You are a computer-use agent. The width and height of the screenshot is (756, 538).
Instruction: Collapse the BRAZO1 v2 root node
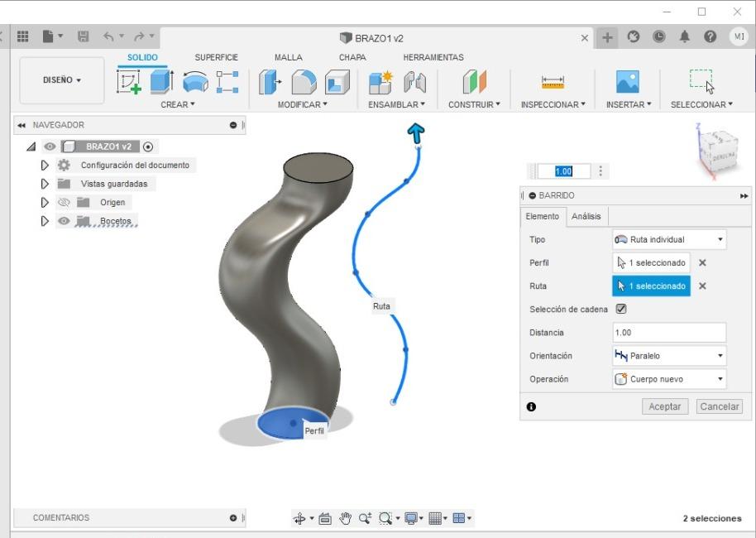point(31,147)
